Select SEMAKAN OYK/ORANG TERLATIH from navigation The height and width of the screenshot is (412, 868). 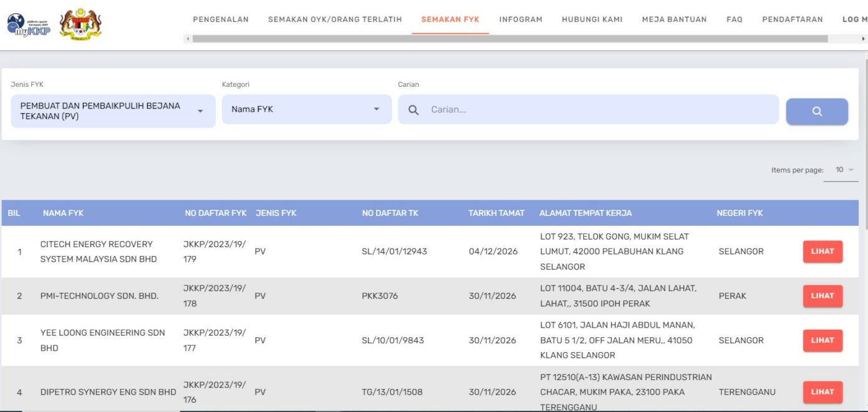[x=335, y=19]
